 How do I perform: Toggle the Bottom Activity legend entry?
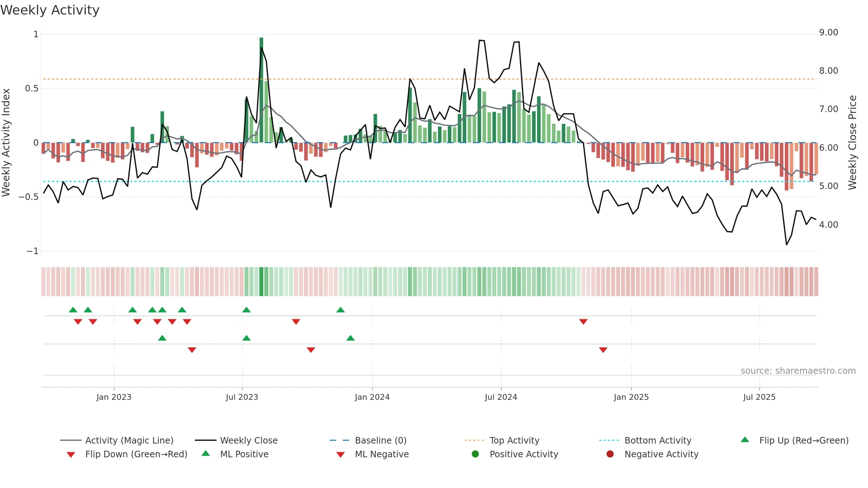point(645,440)
